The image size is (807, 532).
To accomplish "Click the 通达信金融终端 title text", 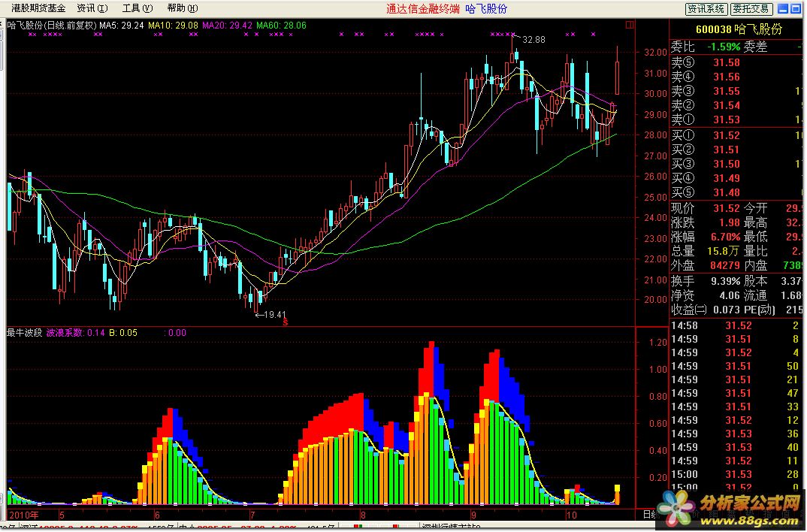I will tap(423, 9).
